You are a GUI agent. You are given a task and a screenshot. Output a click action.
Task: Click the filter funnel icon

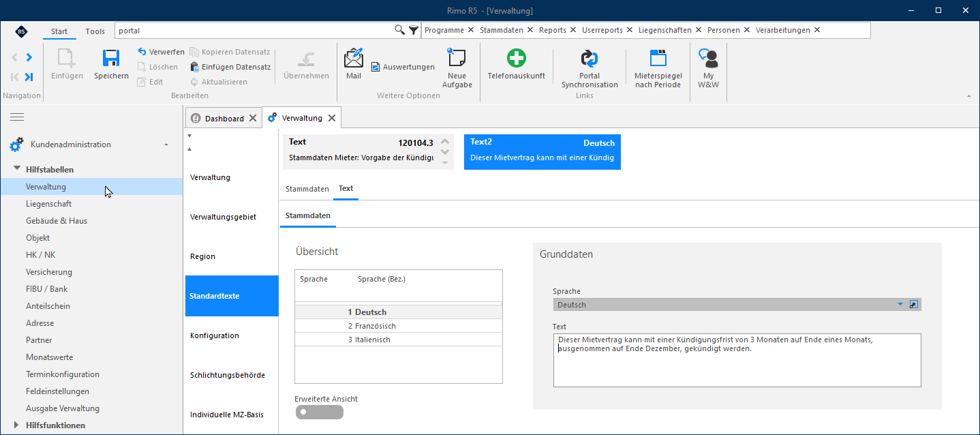[x=414, y=30]
